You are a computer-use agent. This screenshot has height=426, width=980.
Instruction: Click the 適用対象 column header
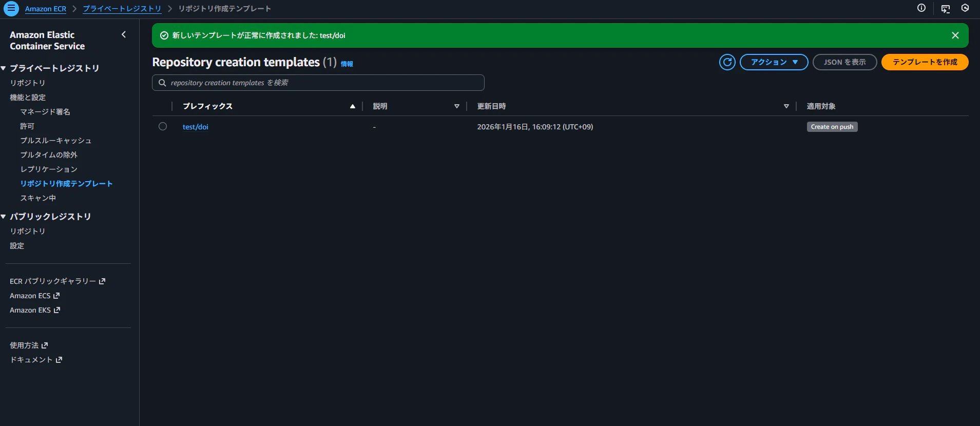coord(821,106)
